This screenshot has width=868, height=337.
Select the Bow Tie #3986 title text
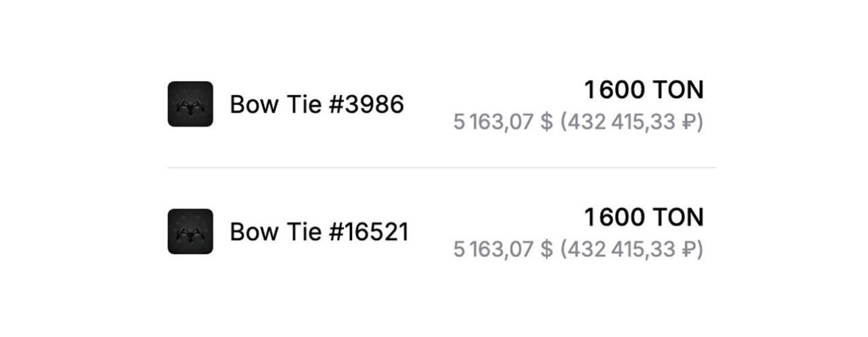(x=317, y=104)
